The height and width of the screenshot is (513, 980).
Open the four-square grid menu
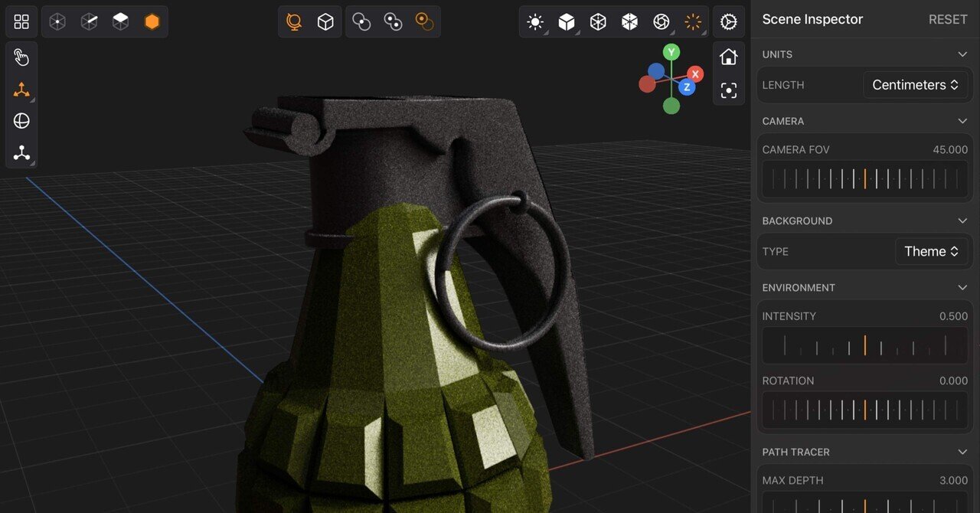[21, 22]
